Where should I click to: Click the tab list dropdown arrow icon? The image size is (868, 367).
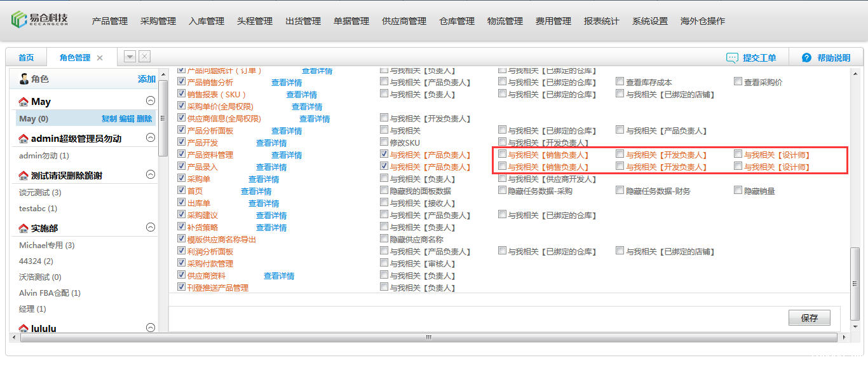pyautogui.click(x=130, y=57)
